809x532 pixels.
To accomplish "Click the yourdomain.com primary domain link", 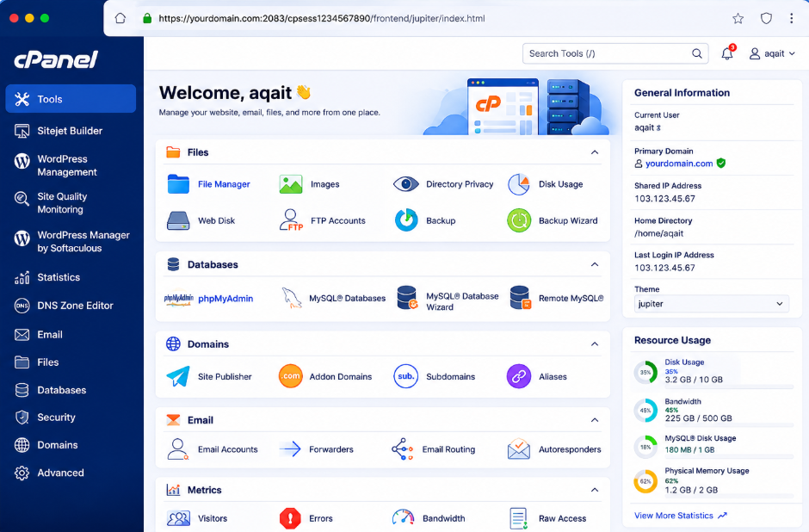I will point(679,164).
